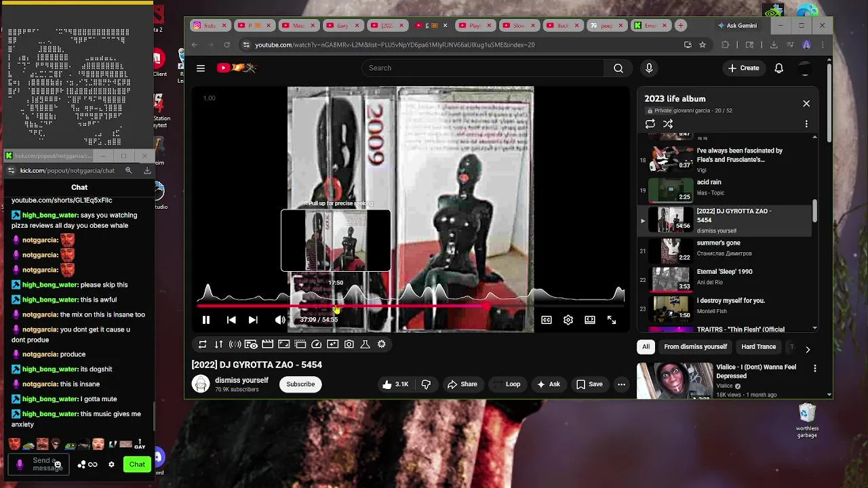
Task: Share this video
Action: 462,384
